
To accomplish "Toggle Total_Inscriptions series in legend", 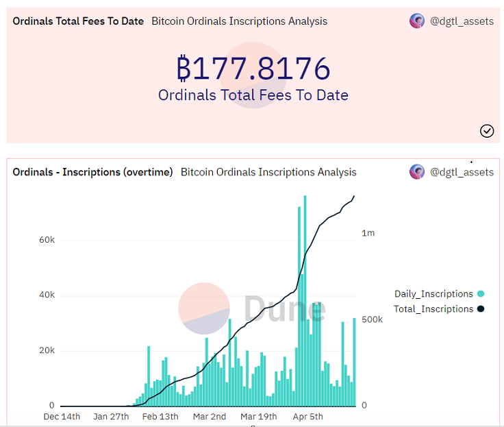I will click(433, 309).
